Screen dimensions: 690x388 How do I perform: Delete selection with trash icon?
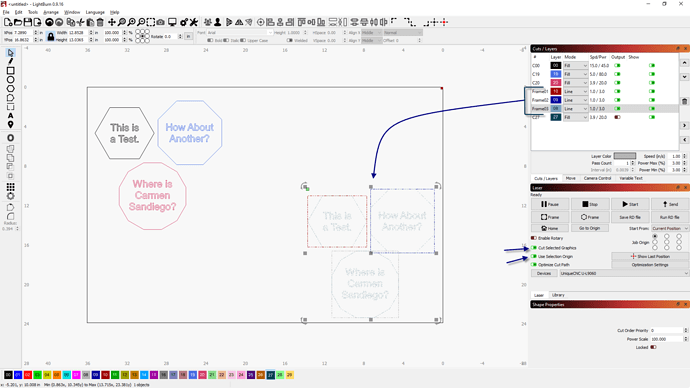pos(100,22)
